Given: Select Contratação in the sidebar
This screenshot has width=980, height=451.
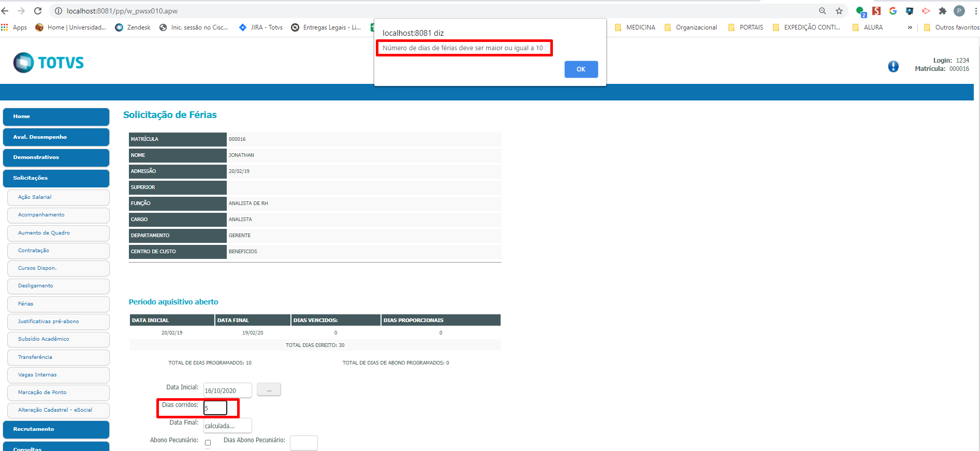Looking at the screenshot, I should click(58, 251).
